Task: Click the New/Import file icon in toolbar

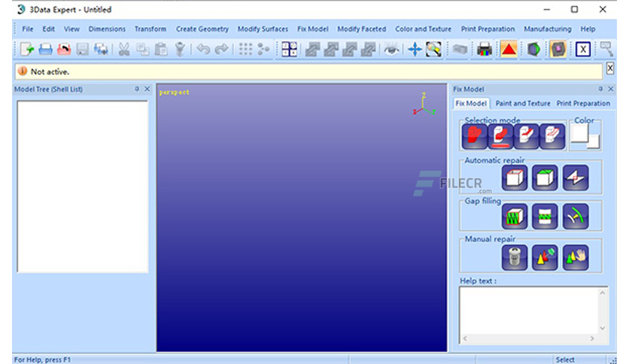Action: (27, 50)
